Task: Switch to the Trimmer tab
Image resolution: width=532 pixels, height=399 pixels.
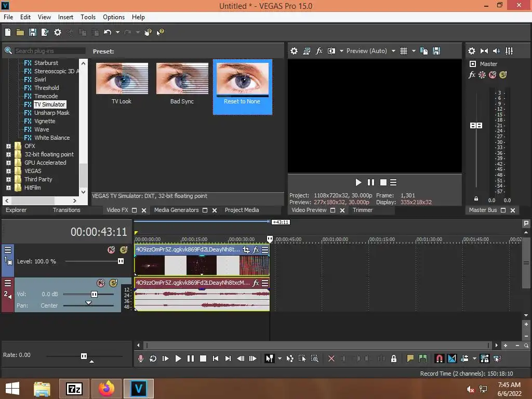Action: [362, 210]
